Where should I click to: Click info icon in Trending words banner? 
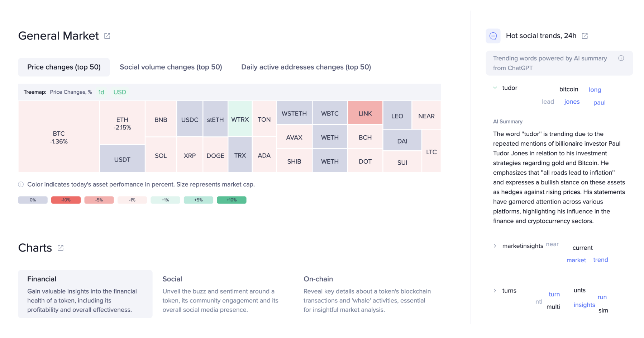click(x=621, y=58)
